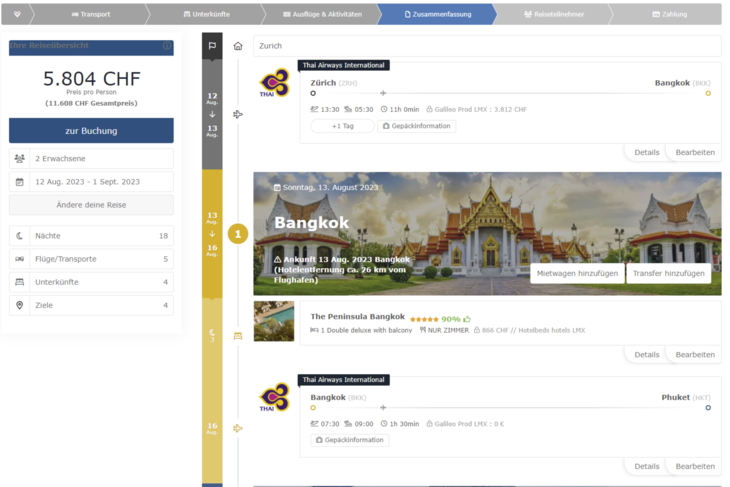Expand Details for The Peninsula Bangkok
This screenshot has width=730, height=487.
(646, 354)
